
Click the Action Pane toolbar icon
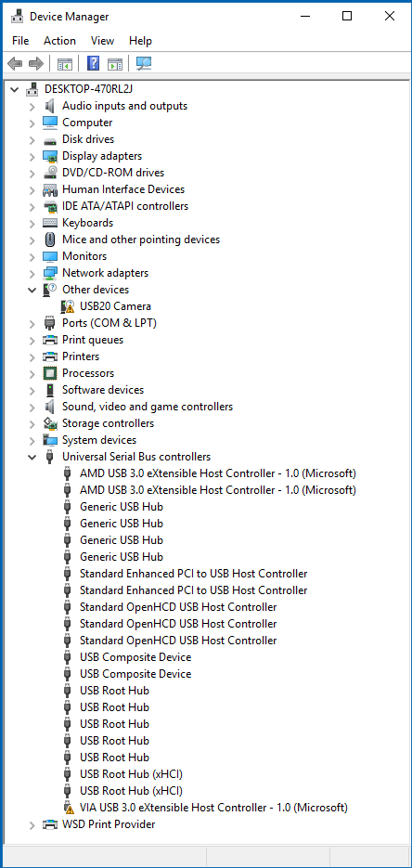(x=115, y=64)
